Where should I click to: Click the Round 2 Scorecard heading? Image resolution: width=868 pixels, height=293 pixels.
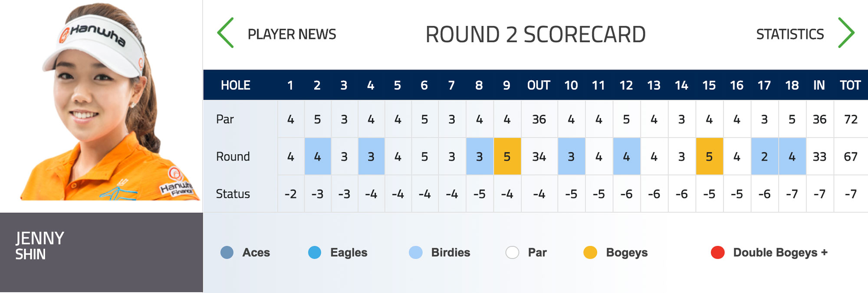coord(536,35)
